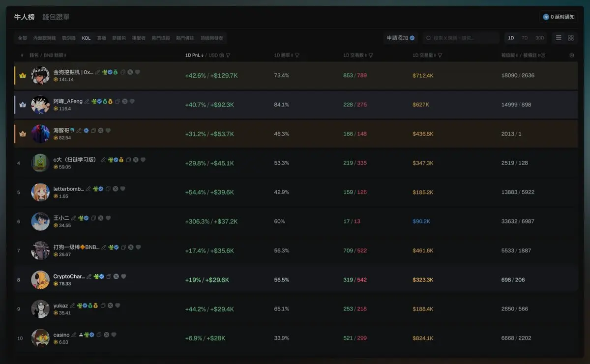Edit note pencil for yukaz
The height and width of the screenshot is (364, 590).
[x=72, y=306]
